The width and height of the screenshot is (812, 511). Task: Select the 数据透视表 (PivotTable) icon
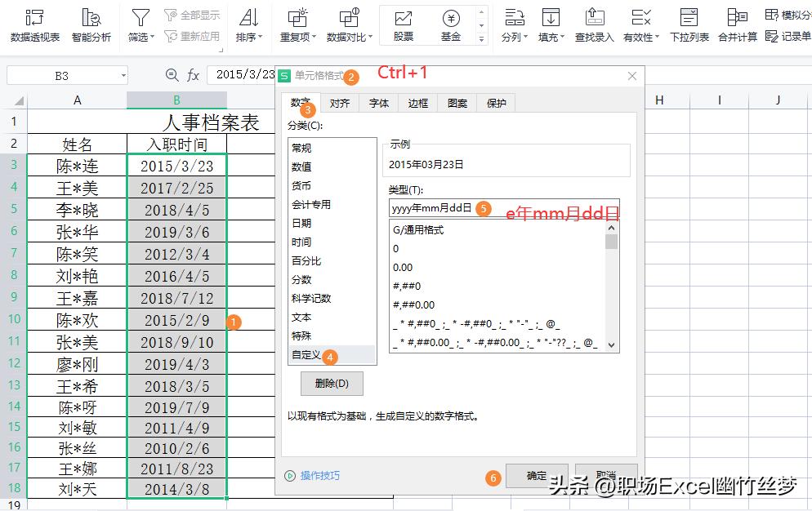coord(34,24)
